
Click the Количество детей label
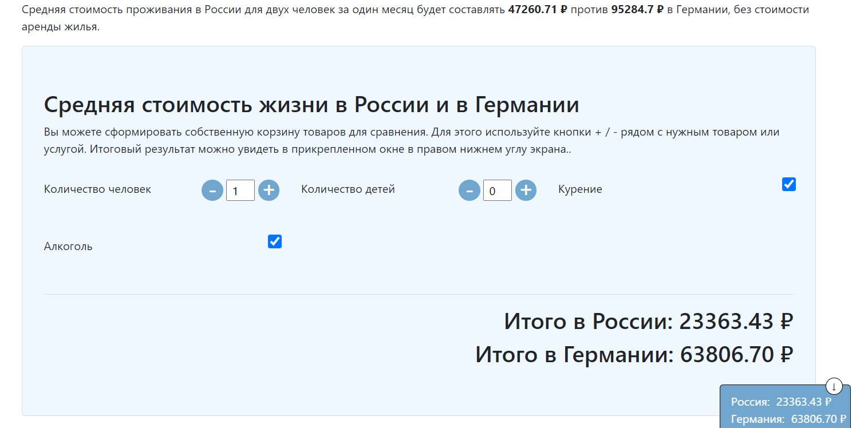348,189
